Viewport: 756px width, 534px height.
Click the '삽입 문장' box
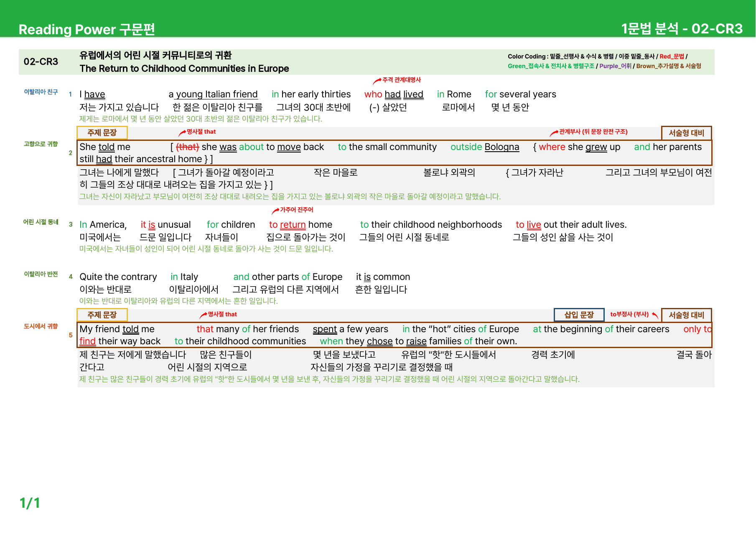(x=579, y=315)
